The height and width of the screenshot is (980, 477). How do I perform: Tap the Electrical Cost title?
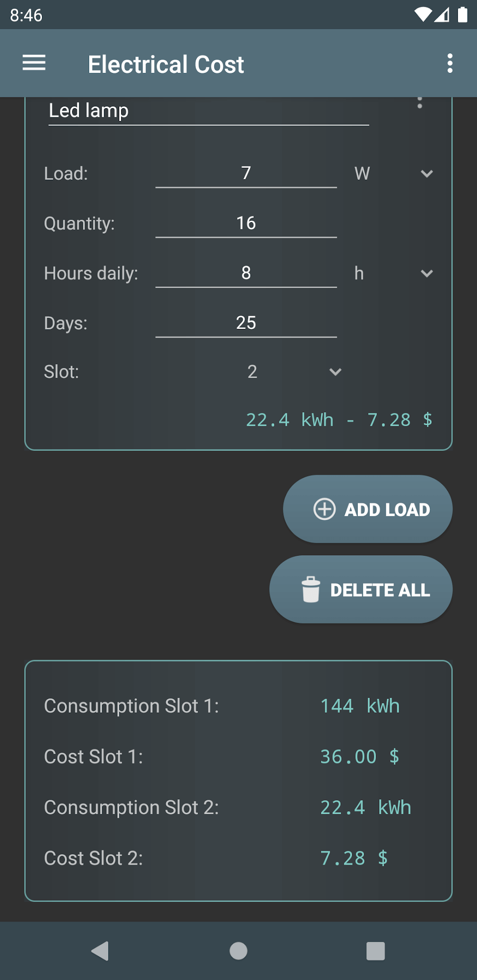tap(166, 64)
